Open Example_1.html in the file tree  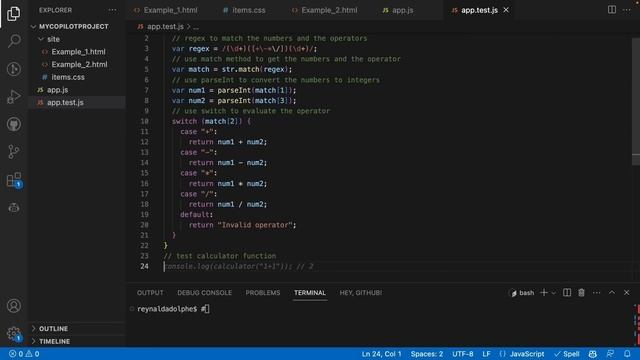click(x=78, y=52)
